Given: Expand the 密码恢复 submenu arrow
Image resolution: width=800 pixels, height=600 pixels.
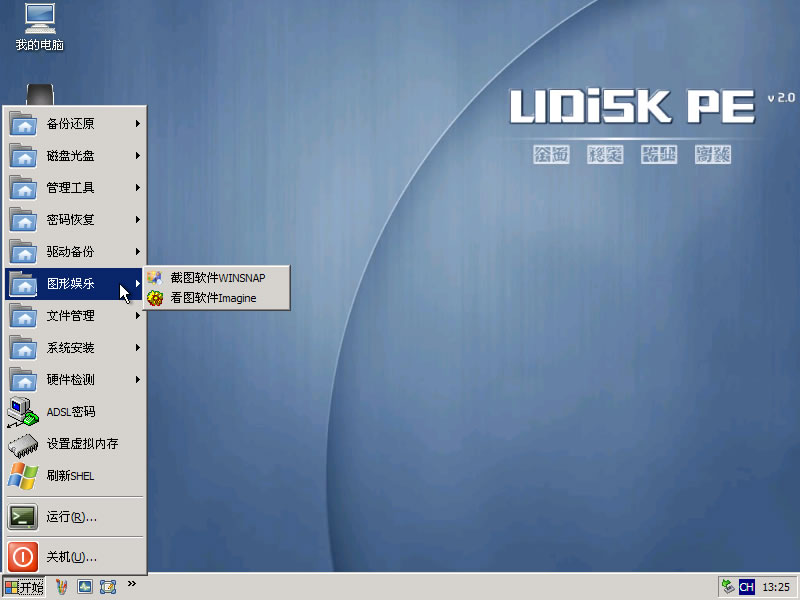Looking at the screenshot, I should (138, 220).
